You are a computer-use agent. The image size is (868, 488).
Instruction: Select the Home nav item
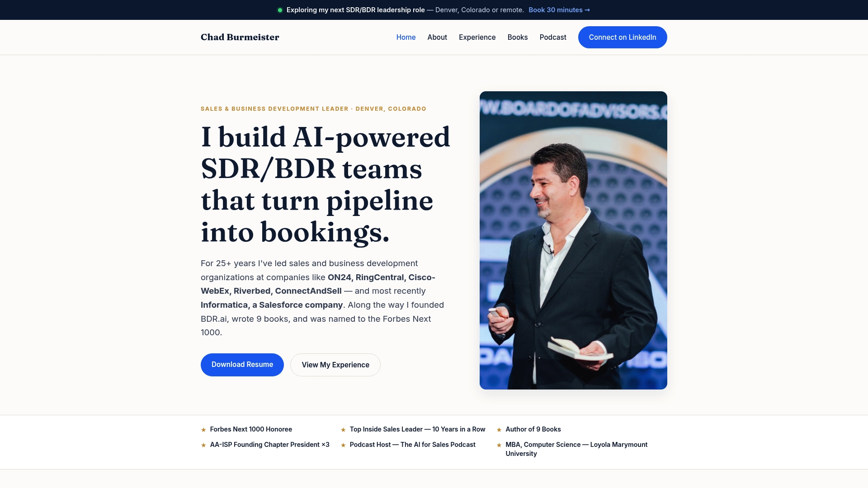point(406,37)
